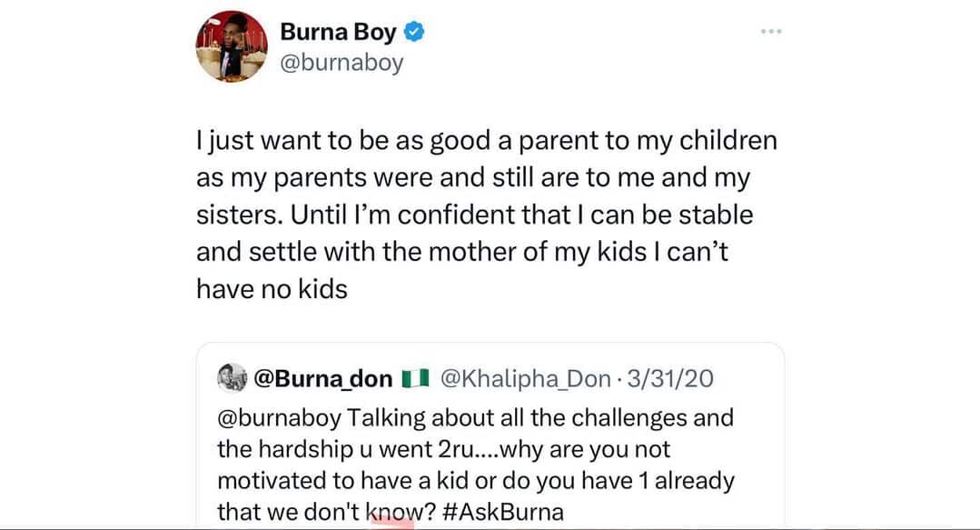Click Burna Boy's circular avatar thumbnail
Viewport: 980px width, 530px height.
pos(232,45)
